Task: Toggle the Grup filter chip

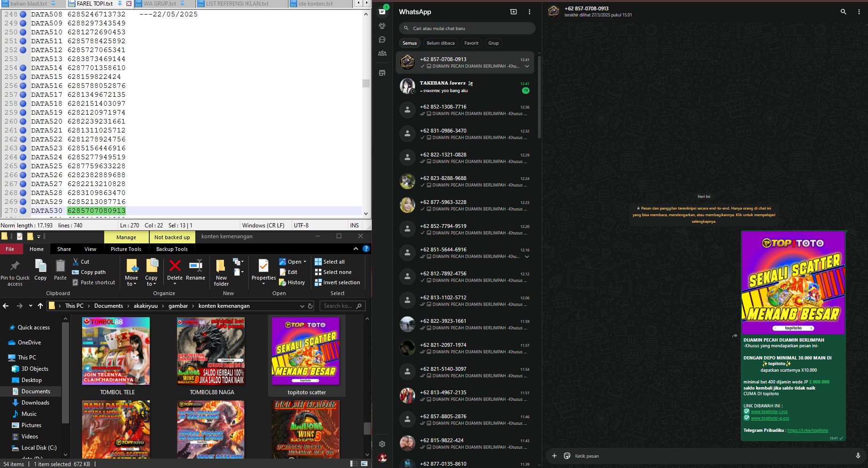Action: (493, 43)
